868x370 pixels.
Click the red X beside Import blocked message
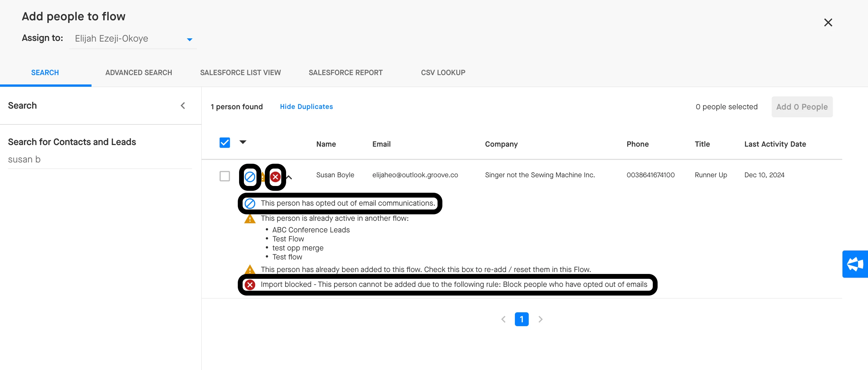pyautogui.click(x=250, y=285)
